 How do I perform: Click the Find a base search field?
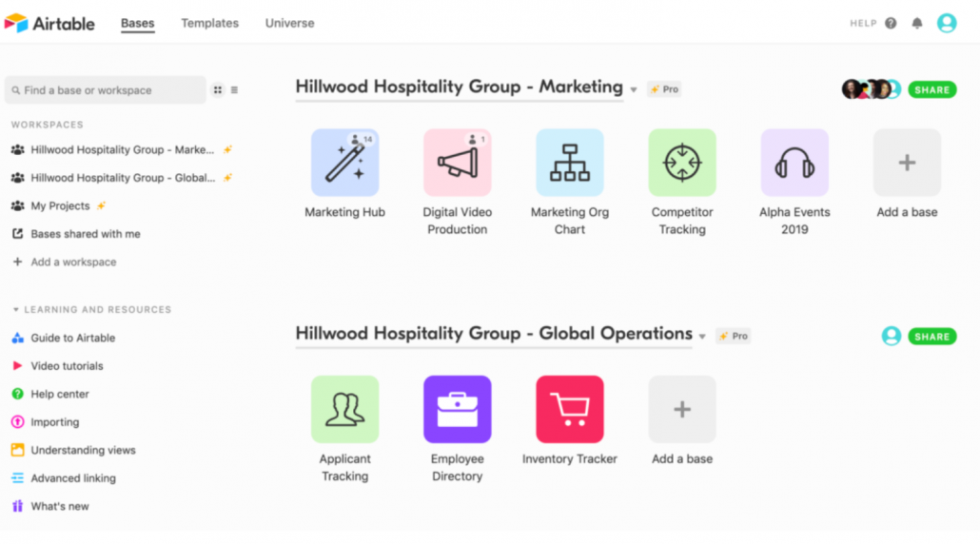pyautogui.click(x=105, y=90)
